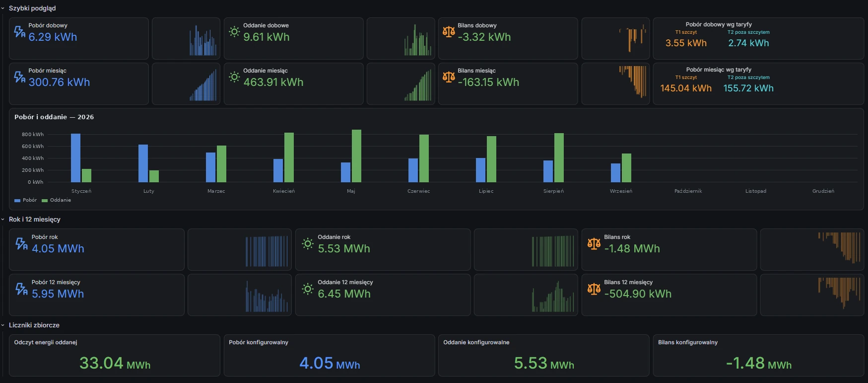Click the 9.61 kWh value
Viewport: 868px width, 383px height.
pyautogui.click(x=267, y=37)
